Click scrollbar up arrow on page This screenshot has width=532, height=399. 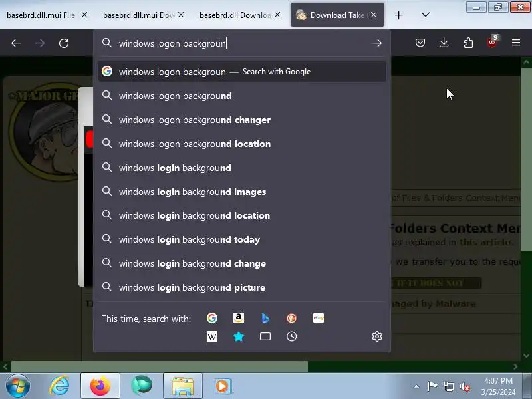[x=526, y=62]
